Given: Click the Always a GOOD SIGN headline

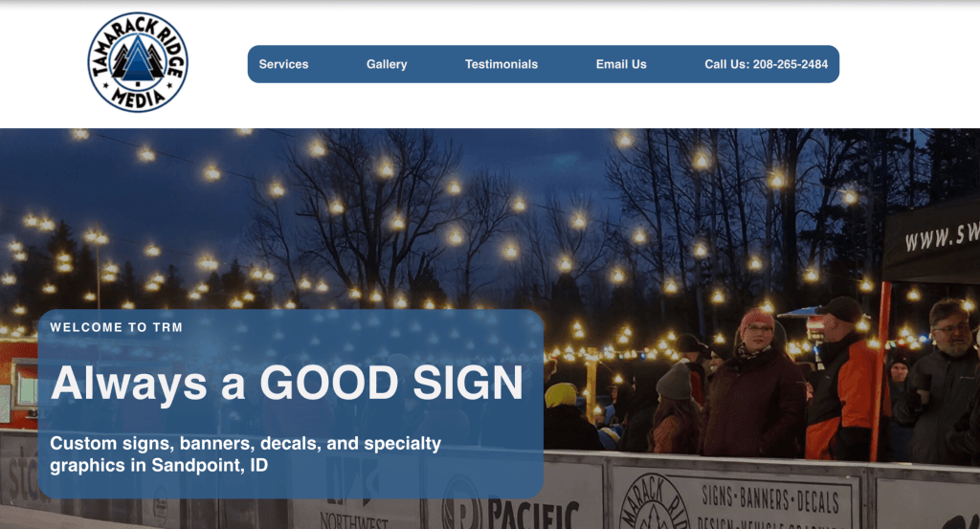Looking at the screenshot, I should (287, 383).
